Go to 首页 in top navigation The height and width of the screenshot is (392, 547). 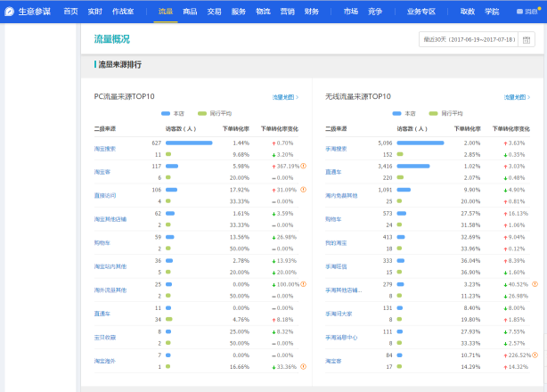(70, 12)
